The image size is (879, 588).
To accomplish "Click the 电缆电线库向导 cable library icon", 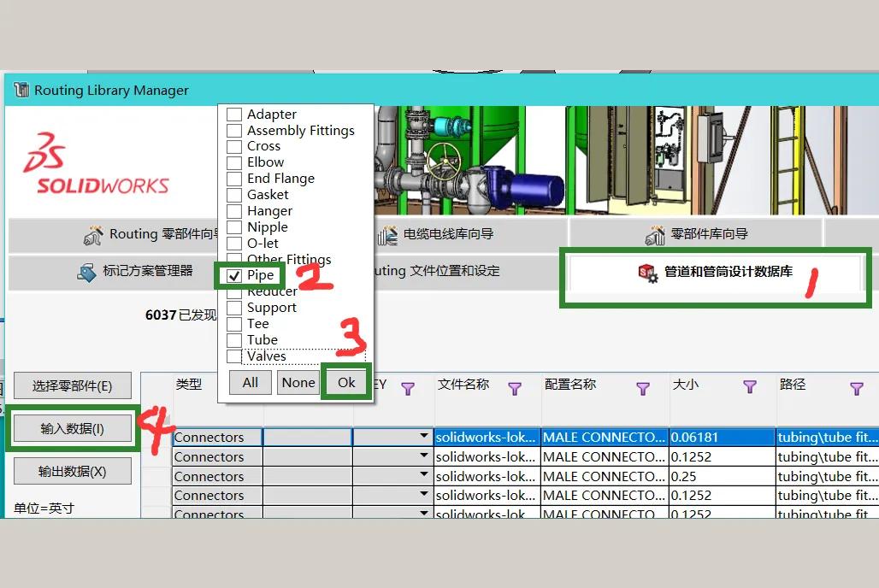I will click(386, 232).
